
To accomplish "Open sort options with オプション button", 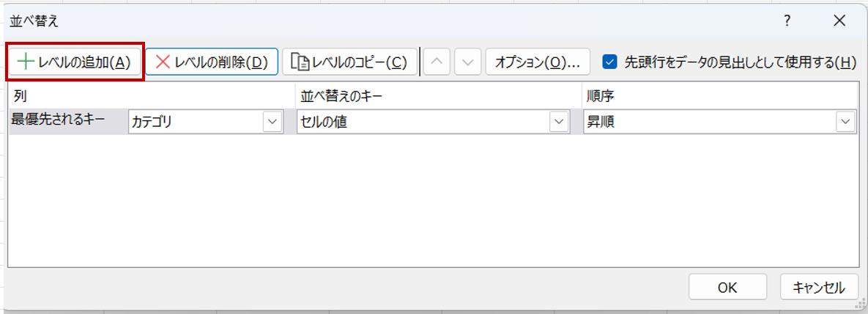I will [x=538, y=62].
